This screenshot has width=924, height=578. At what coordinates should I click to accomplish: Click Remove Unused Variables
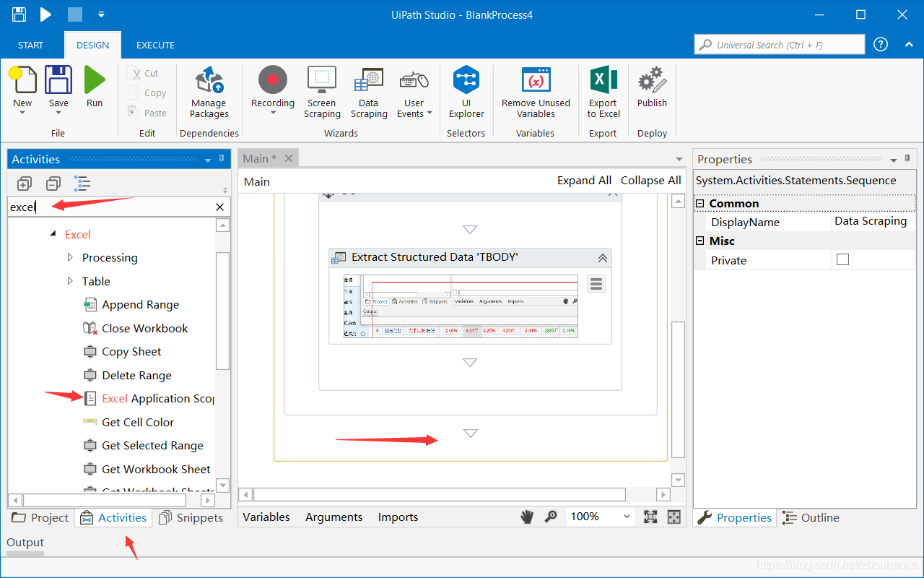536,92
